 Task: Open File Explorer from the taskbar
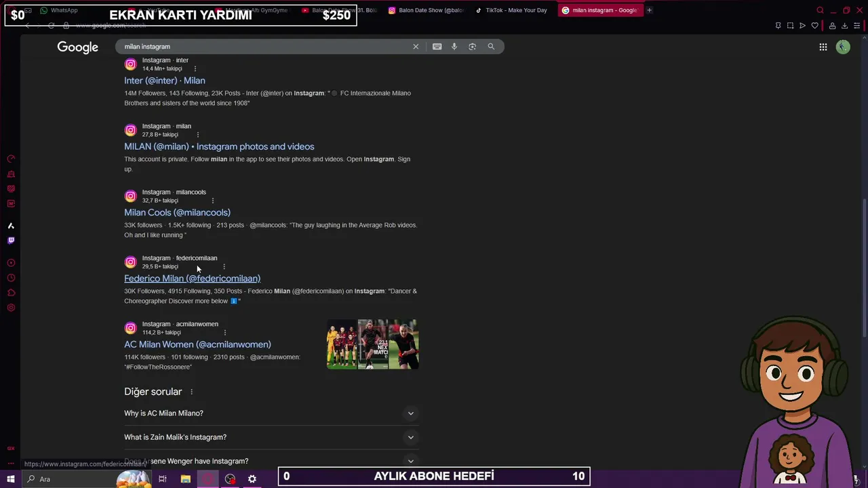tap(185, 479)
